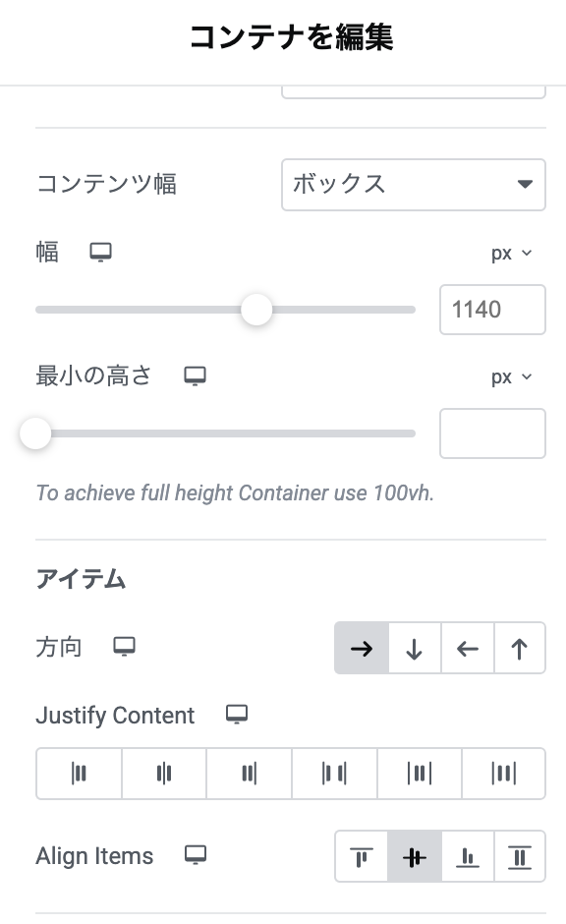
Task: Click the responsive device icon beside 幅
Action: (100, 253)
